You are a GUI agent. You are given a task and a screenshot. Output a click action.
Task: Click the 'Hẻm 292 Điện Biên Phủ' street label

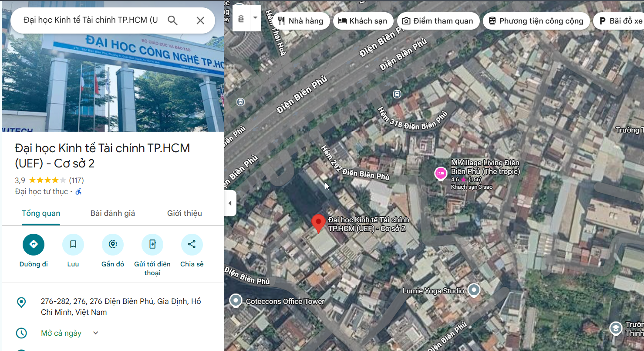point(355,163)
